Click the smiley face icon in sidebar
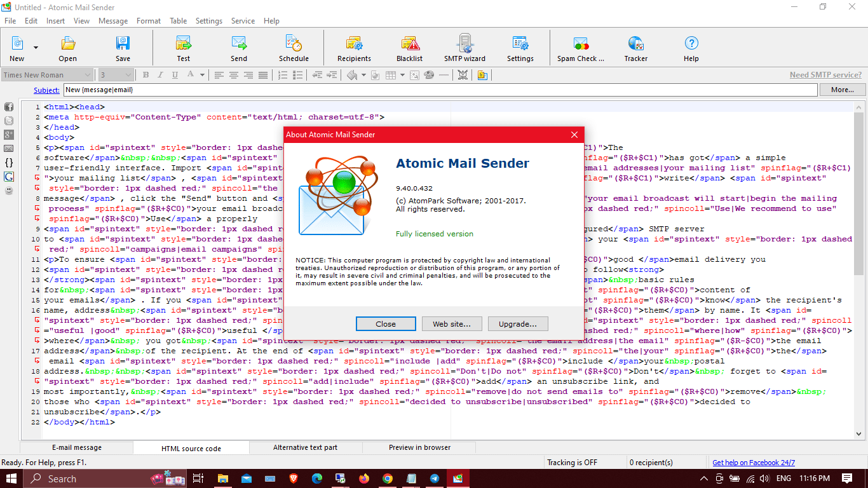The width and height of the screenshot is (868, 488). pyautogui.click(x=9, y=191)
